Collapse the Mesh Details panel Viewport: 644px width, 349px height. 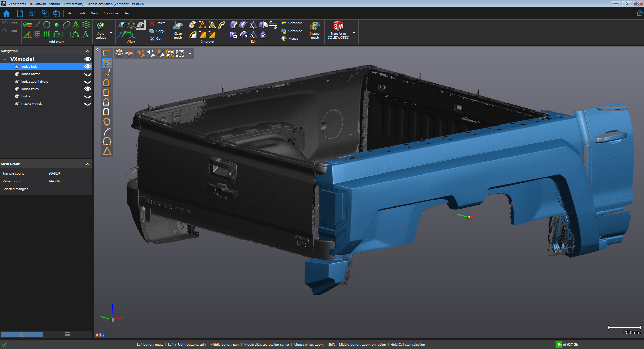pyautogui.click(x=87, y=164)
